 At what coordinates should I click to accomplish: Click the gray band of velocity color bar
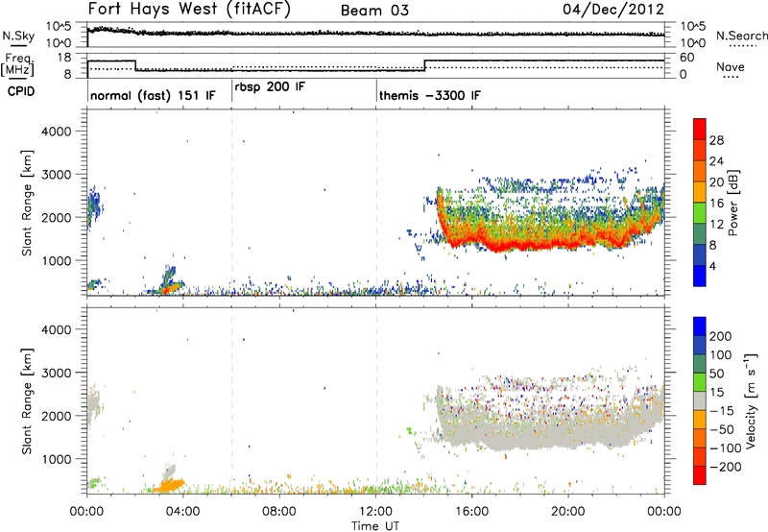[x=700, y=401]
